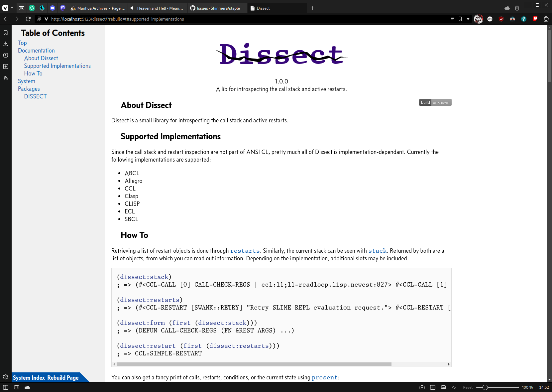Open the teal key password extension
Screen dimensions: 552x392
(x=524, y=19)
